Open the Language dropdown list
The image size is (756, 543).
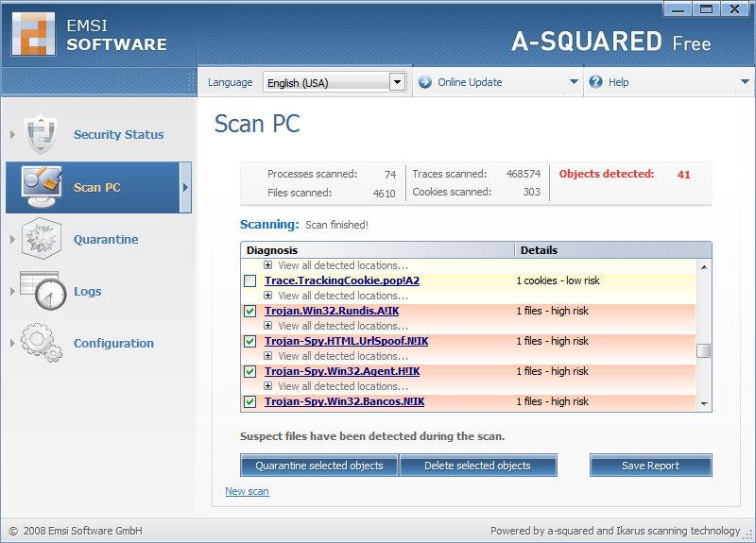click(398, 82)
